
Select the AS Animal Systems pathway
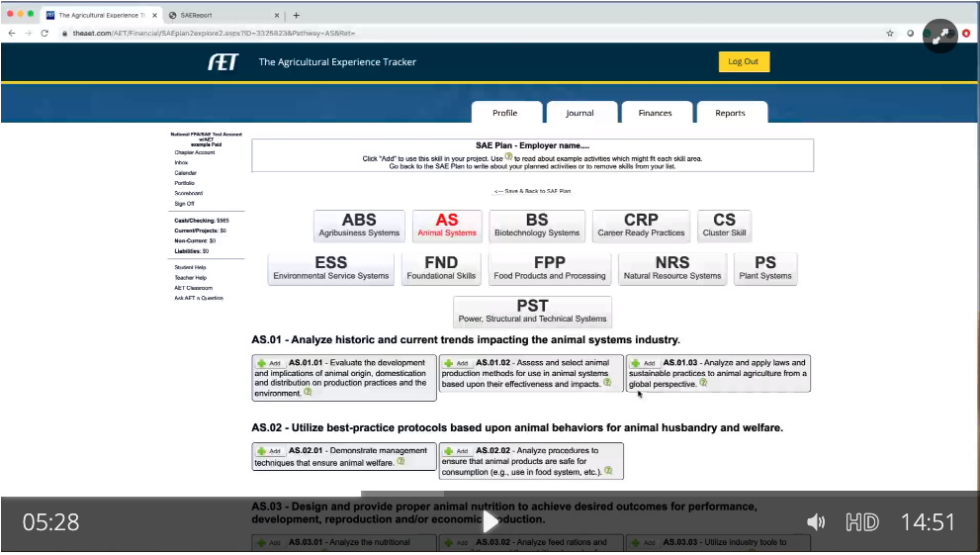click(447, 225)
